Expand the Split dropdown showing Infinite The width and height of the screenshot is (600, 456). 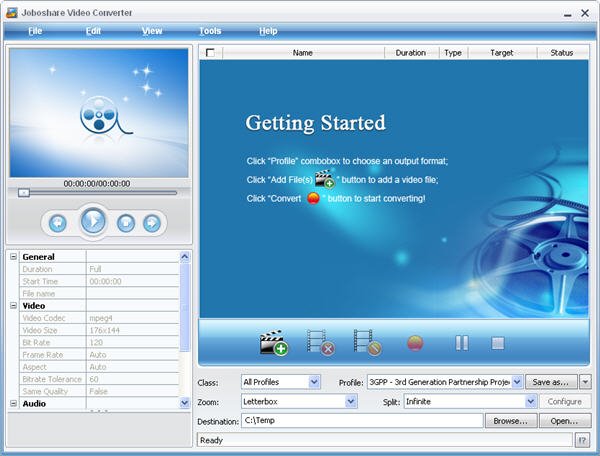click(530, 401)
